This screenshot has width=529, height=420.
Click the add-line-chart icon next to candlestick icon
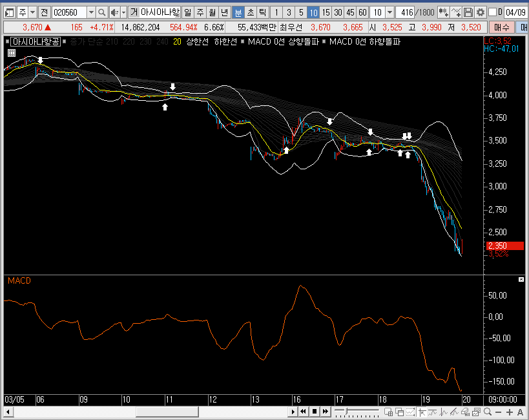coord(456,13)
